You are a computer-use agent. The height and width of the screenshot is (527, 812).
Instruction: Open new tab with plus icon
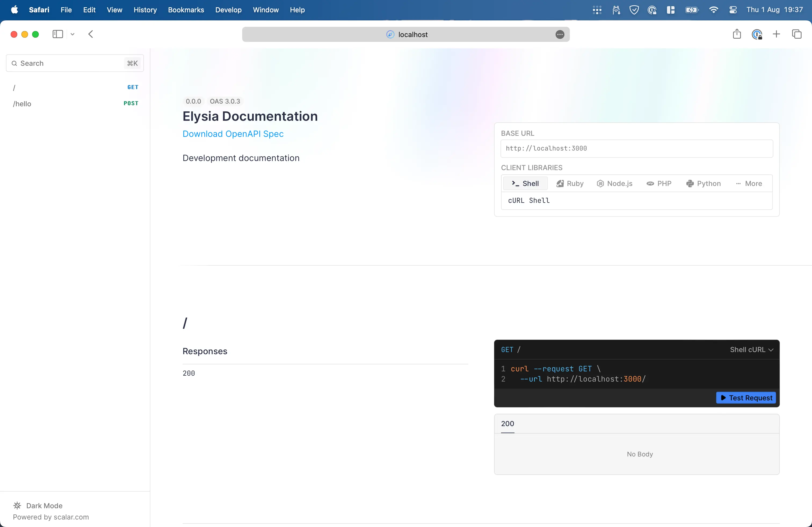pyautogui.click(x=776, y=34)
